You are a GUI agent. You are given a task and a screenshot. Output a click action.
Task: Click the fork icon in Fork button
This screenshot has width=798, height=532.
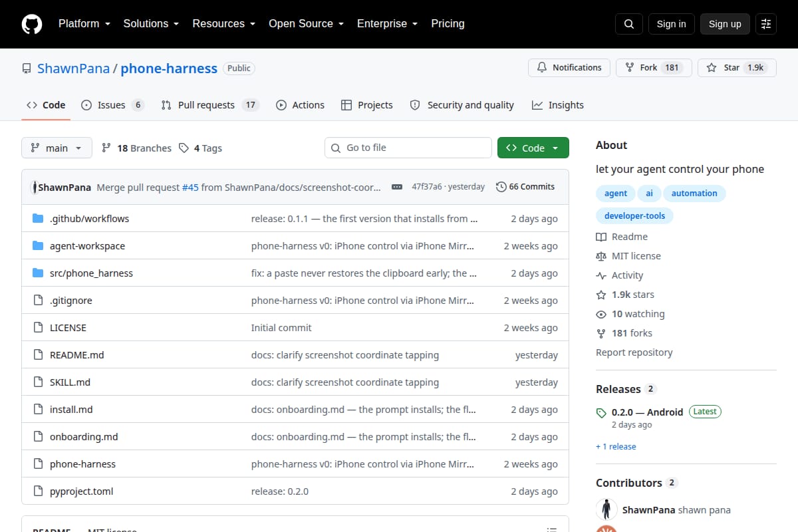click(630, 68)
